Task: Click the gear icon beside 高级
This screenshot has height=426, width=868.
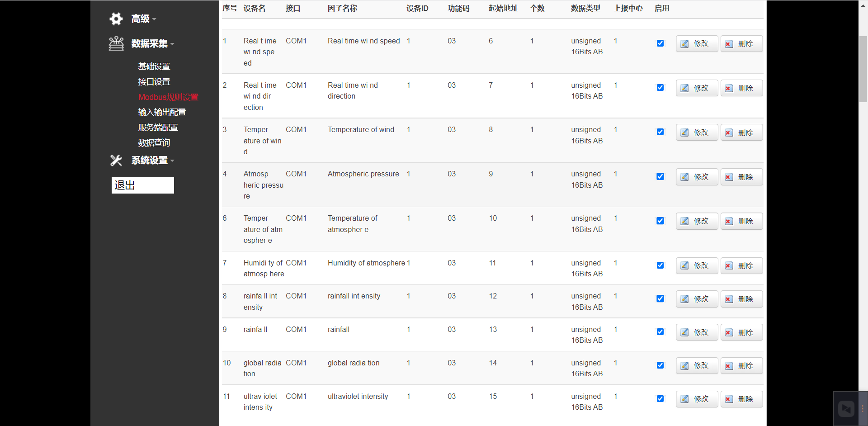Action: coord(116,19)
